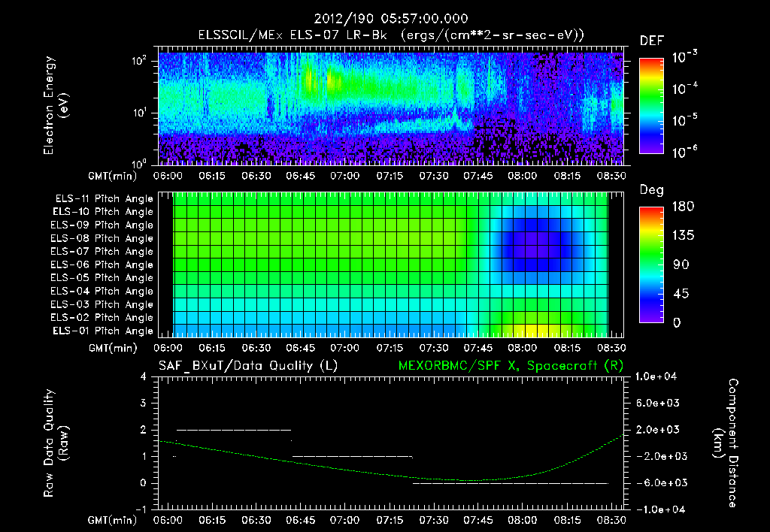Click GMT(min) label under the pitch angle panel

[113, 348]
